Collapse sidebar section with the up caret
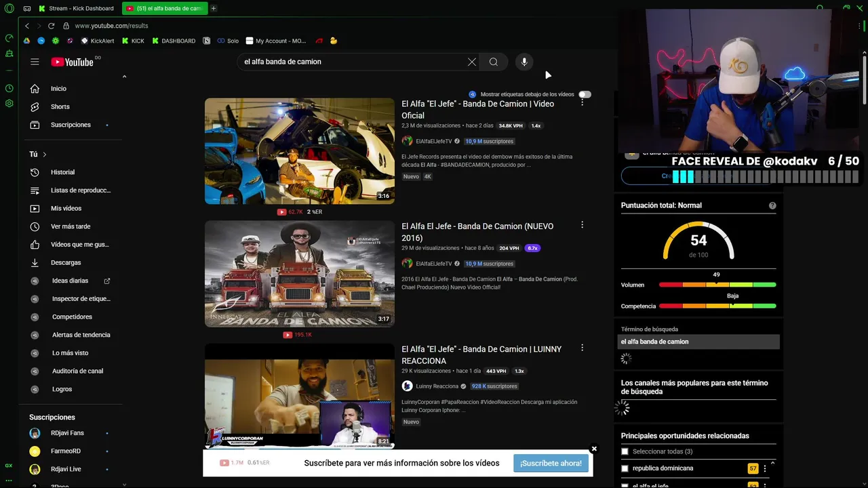The image size is (868, 488). [x=124, y=77]
